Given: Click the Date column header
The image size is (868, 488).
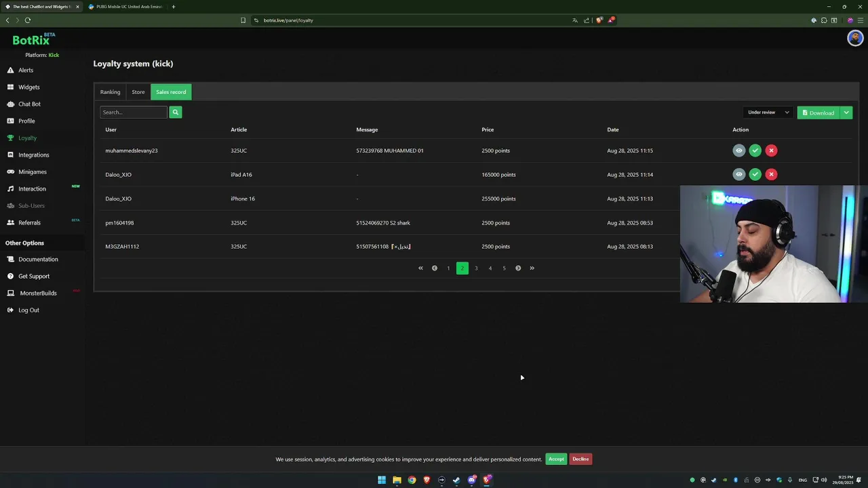Looking at the screenshot, I should pos(613,129).
